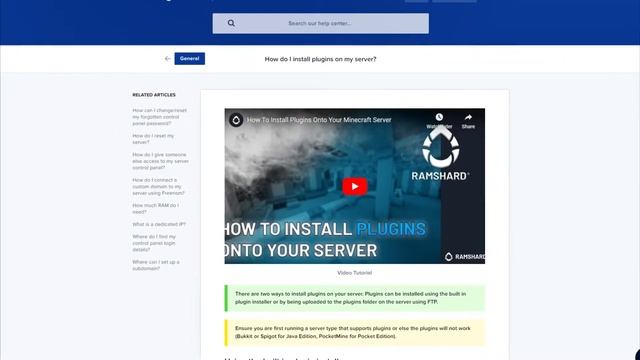
Task: Open the General category button
Action: [x=190, y=59]
